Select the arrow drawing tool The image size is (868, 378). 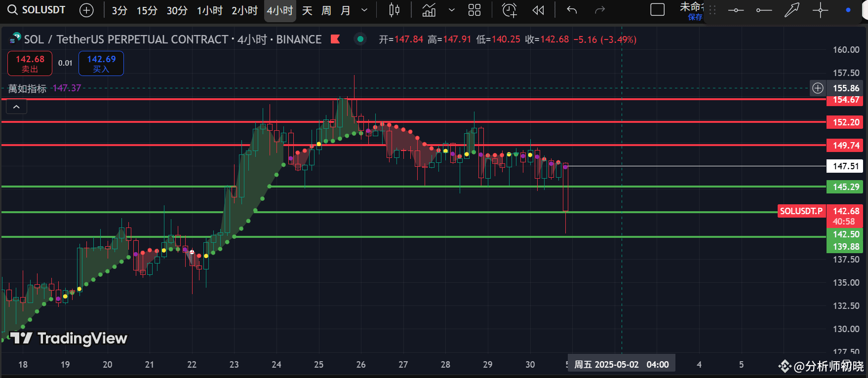click(792, 10)
